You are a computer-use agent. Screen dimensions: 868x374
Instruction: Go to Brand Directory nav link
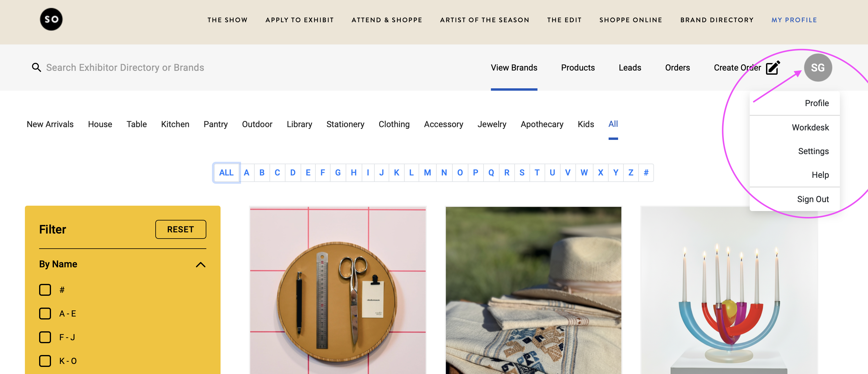click(717, 20)
